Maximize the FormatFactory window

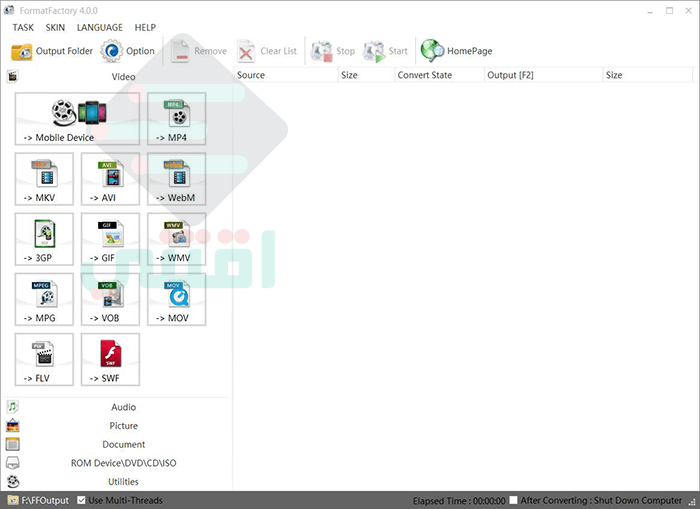coord(670,11)
